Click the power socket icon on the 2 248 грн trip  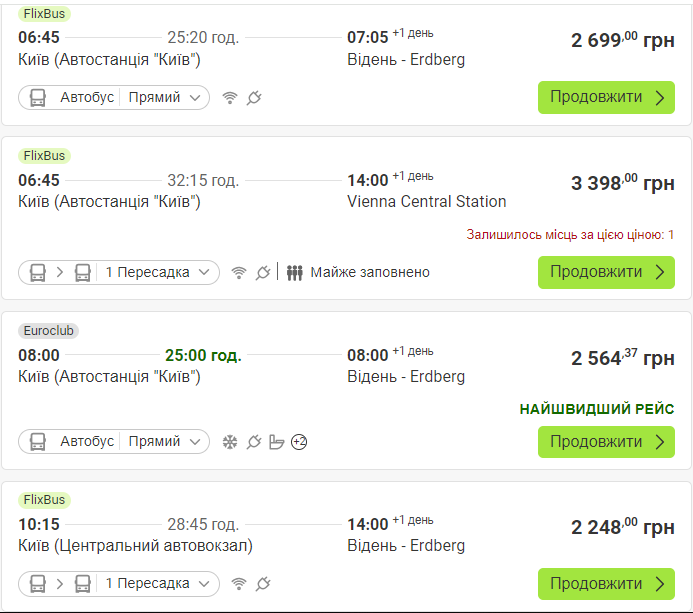point(263,583)
